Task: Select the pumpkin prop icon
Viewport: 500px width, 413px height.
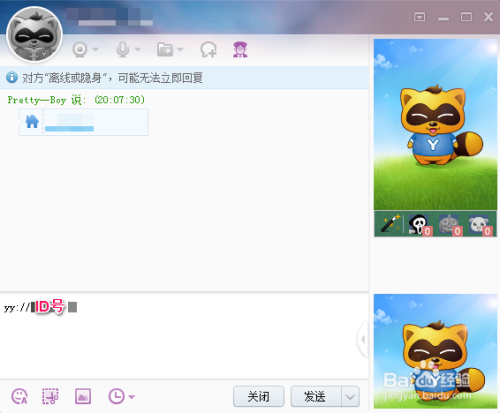Action: [x=449, y=224]
